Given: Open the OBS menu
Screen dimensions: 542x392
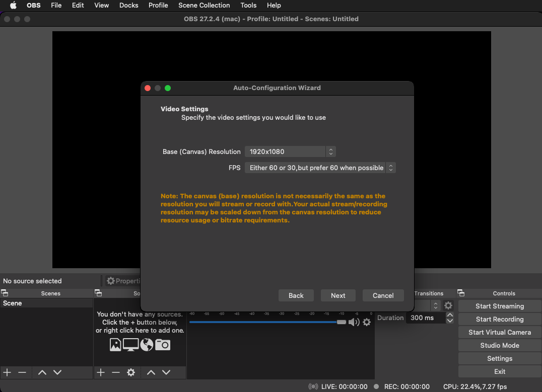Looking at the screenshot, I should click(34, 5).
